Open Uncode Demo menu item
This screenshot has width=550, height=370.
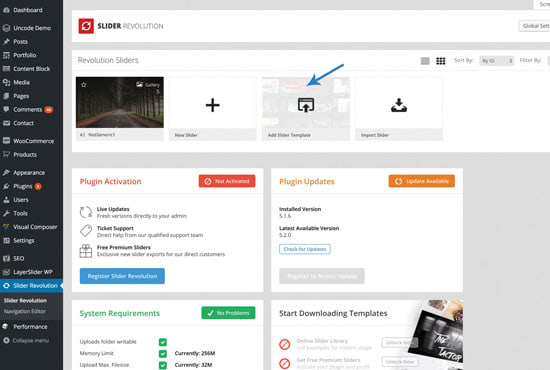[32, 28]
